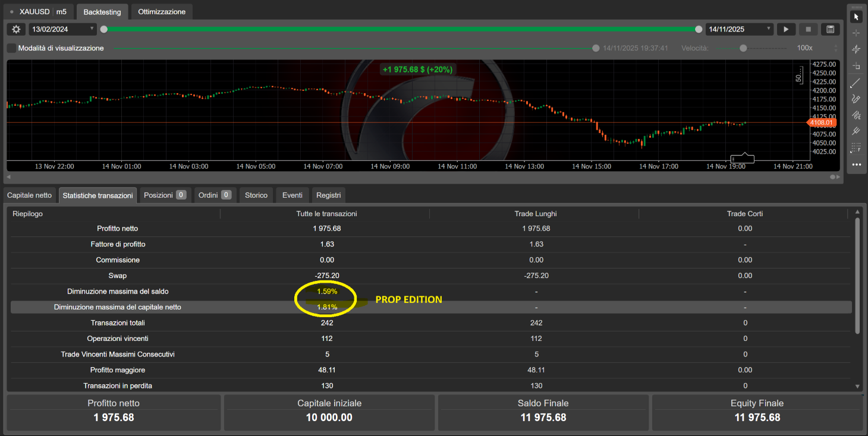Select the arrow pointer cursor tool
This screenshot has height=436, width=868.
pos(856,16)
